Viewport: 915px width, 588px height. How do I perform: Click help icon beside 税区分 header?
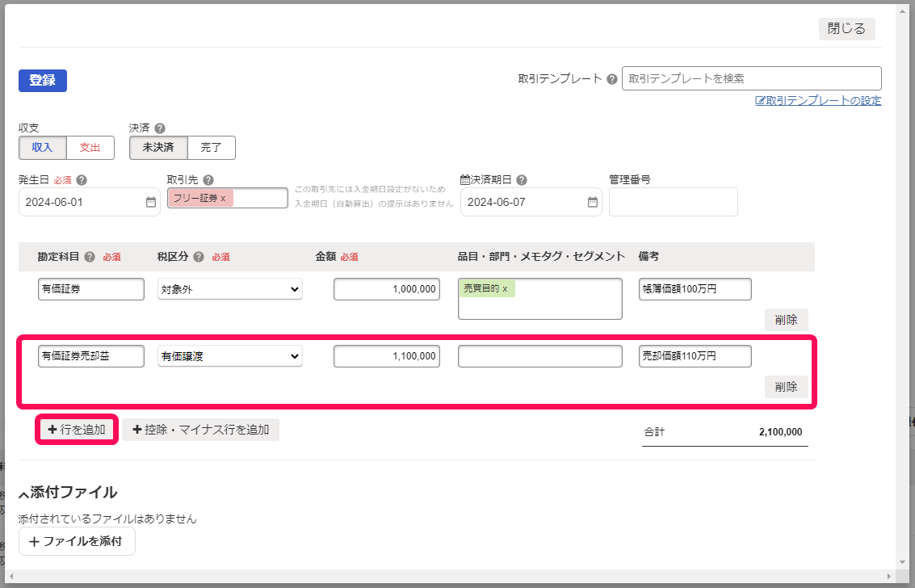point(199,257)
